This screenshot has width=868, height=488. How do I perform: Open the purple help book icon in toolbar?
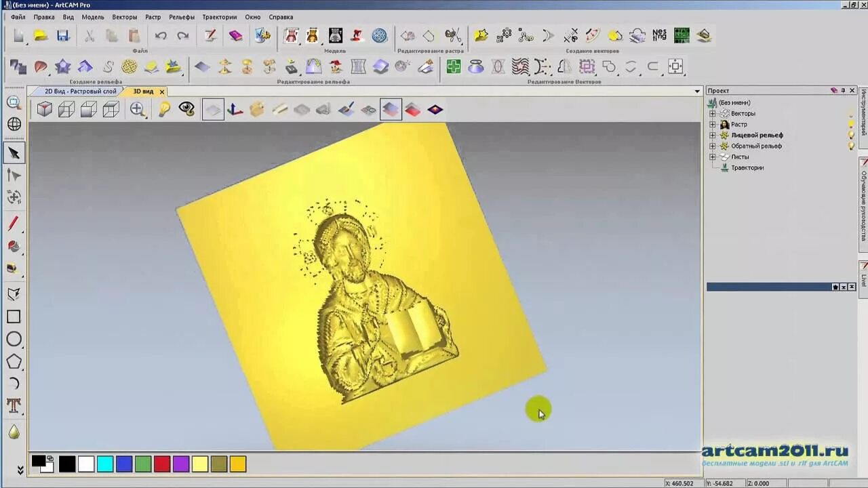(235, 35)
